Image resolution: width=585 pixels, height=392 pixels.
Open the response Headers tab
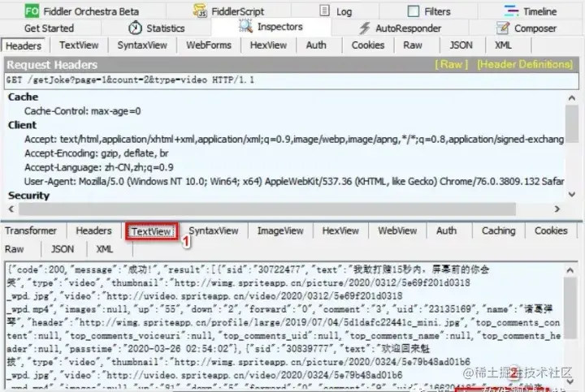click(93, 230)
